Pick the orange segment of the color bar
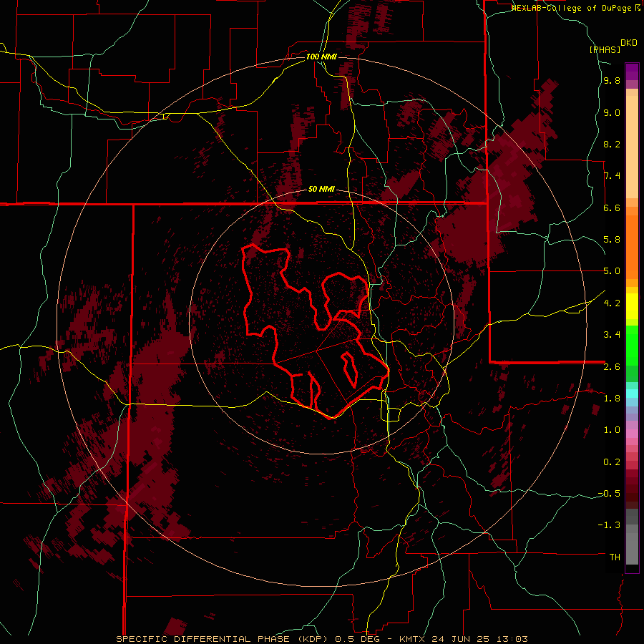The height and width of the screenshot is (644, 644). (x=632, y=247)
